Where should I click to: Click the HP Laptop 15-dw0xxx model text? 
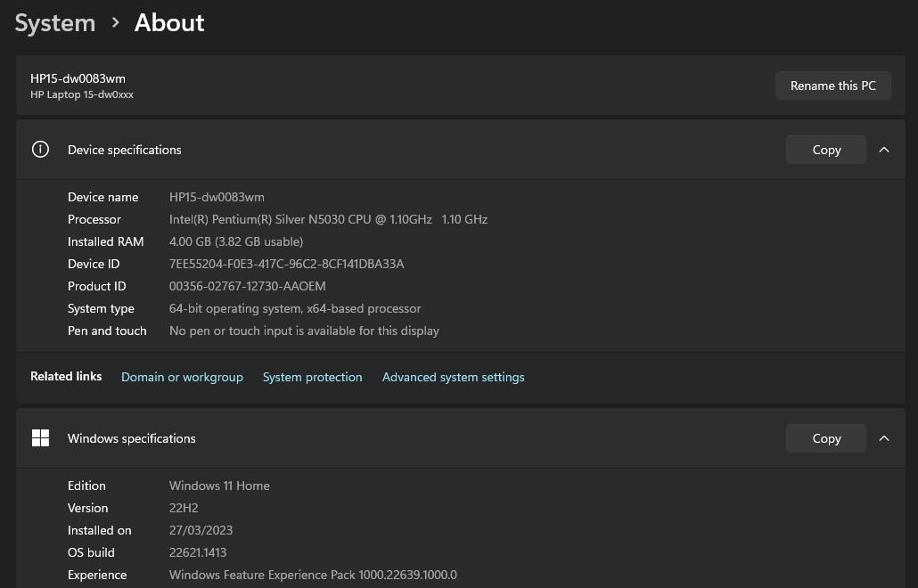[82, 94]
